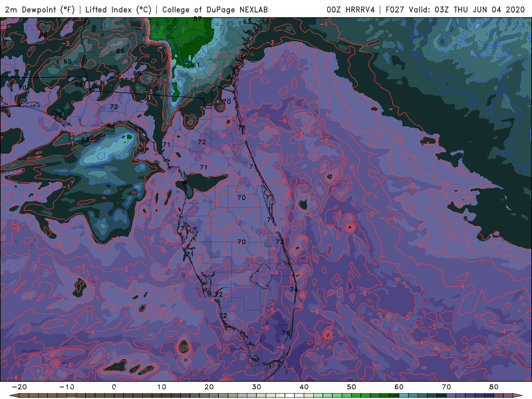
Task: Click the "F027" forecast hour text
Action: pos(395,9)
